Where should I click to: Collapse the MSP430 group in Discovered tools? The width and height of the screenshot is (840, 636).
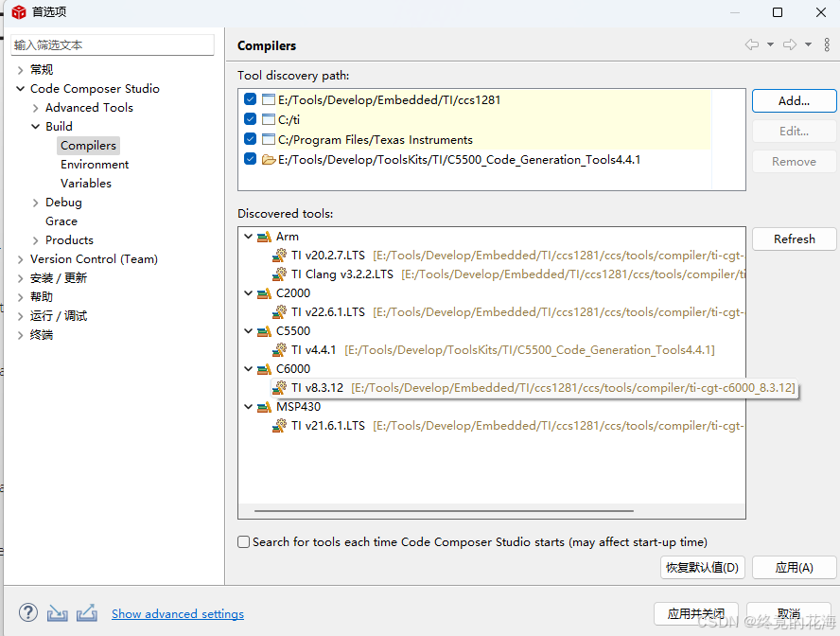click(248, 407)
